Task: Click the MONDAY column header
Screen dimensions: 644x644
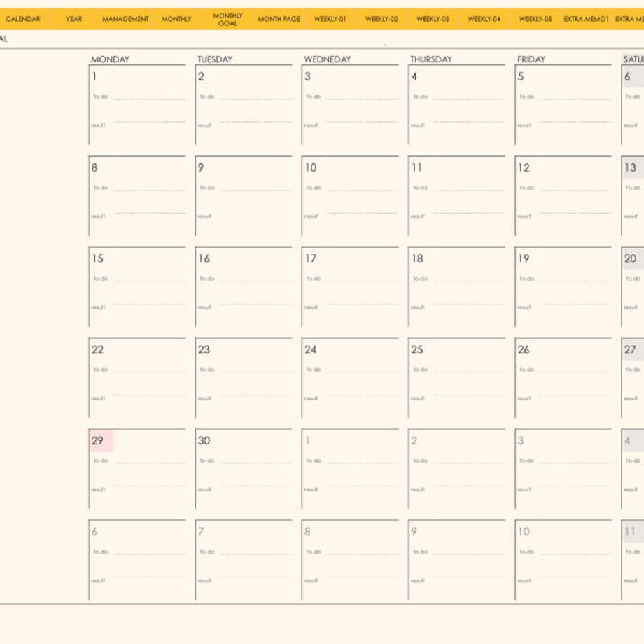Action: [x=110, y=59]
